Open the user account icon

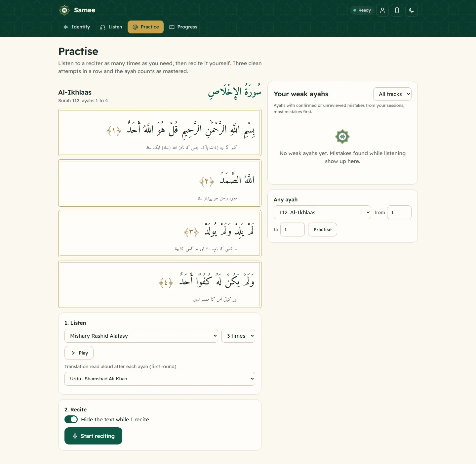pos(382,10)
